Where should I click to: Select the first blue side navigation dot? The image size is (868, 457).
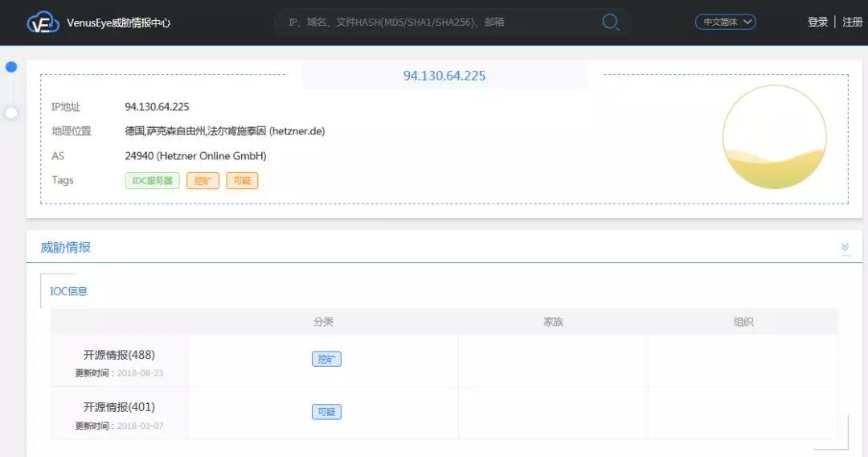coord(11,67)
